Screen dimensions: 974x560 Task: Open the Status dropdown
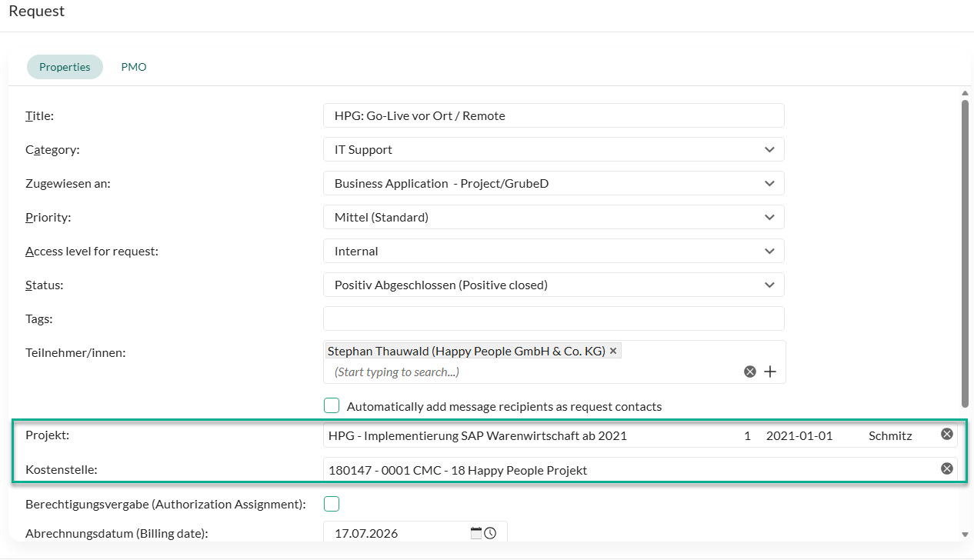pos(554,285)
